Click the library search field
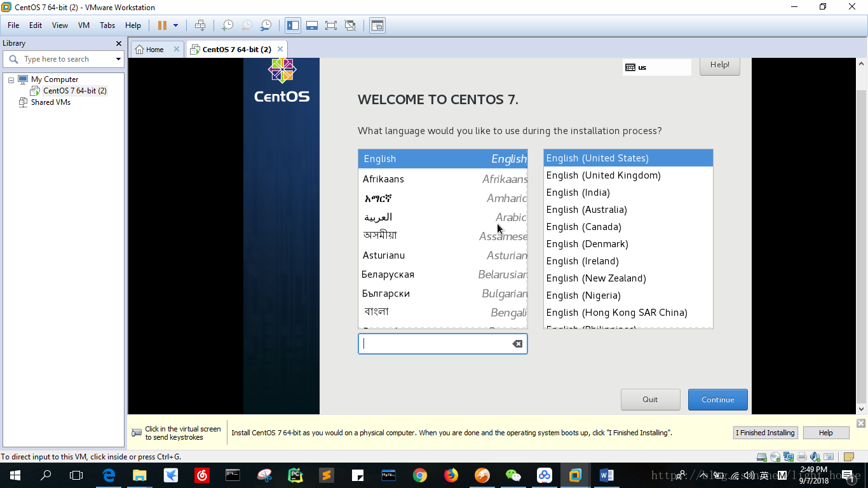 pyautogui.click(x=64, y=59)
